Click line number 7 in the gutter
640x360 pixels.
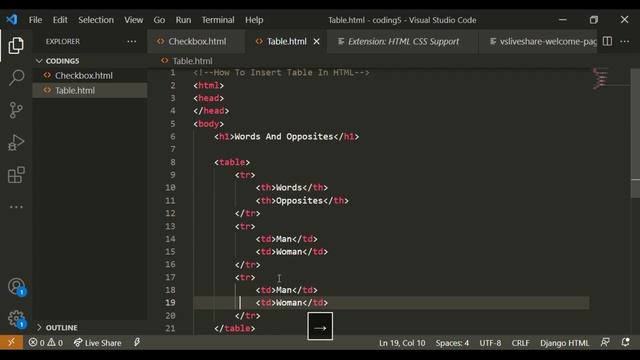[173, 149]
